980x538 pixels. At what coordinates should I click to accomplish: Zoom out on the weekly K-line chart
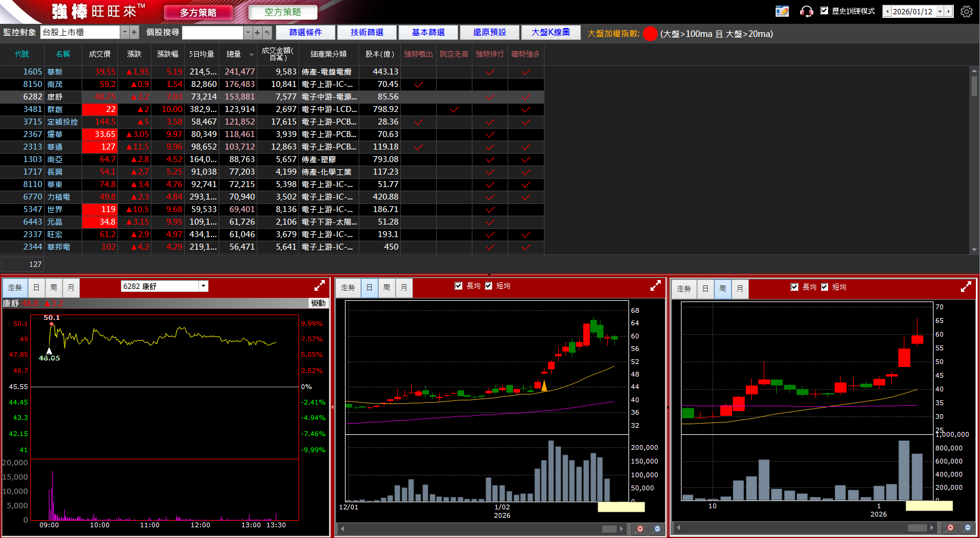tap(967, 528)
